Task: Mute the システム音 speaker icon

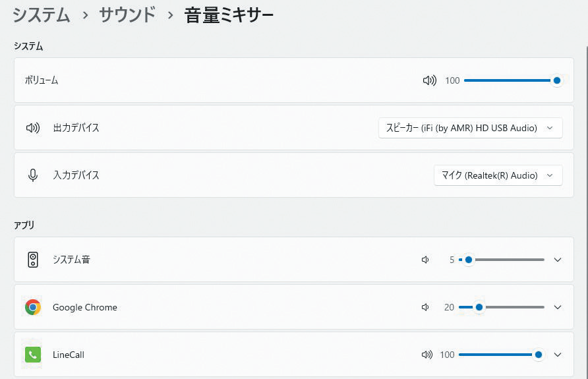Action: [426, 260]
